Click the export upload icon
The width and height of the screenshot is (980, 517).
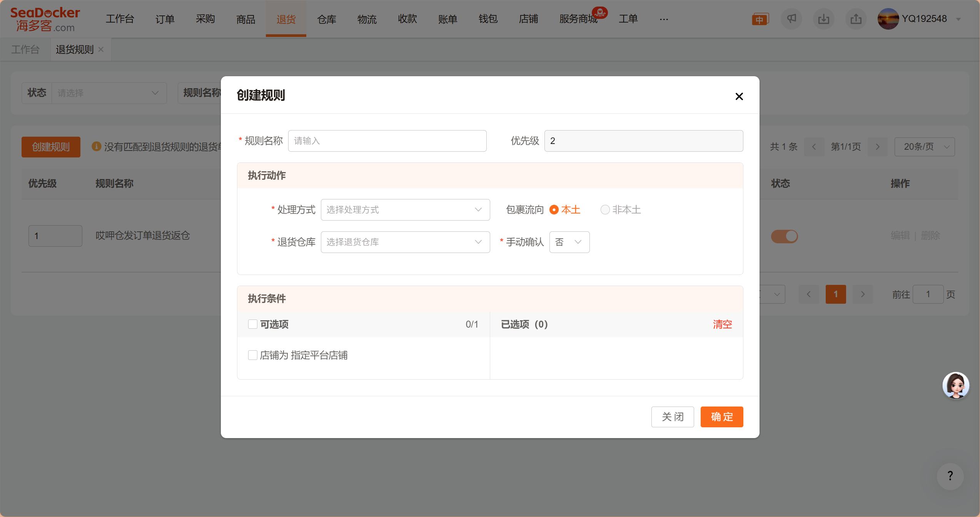tap(856, 19)
